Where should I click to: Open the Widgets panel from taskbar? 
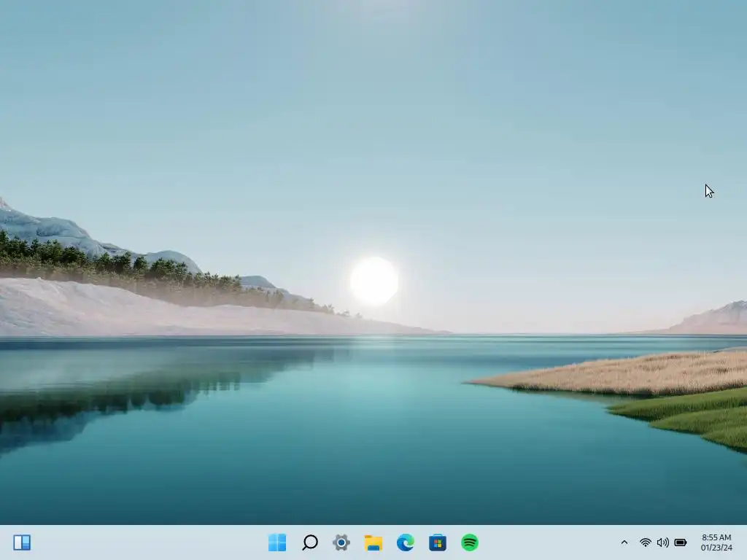(x=22, y=542)
